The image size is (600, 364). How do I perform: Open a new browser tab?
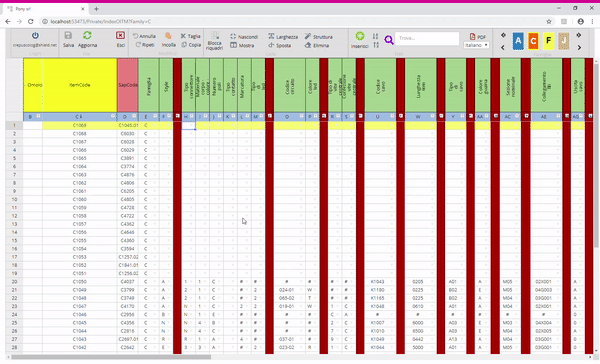[96, 9]
